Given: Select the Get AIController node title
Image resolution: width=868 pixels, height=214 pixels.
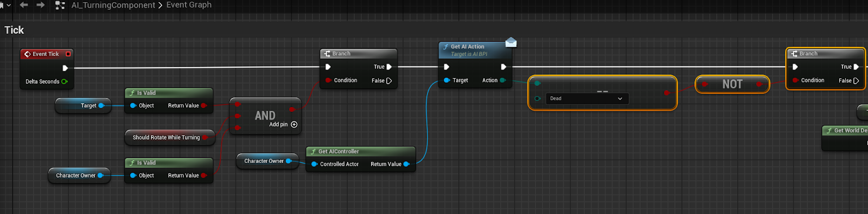Looking at the screenshot, I should point(339,152).
